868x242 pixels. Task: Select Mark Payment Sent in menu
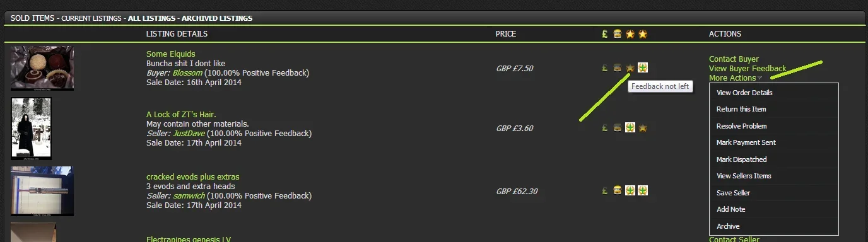pyautogui.click(x=746, y=142)
